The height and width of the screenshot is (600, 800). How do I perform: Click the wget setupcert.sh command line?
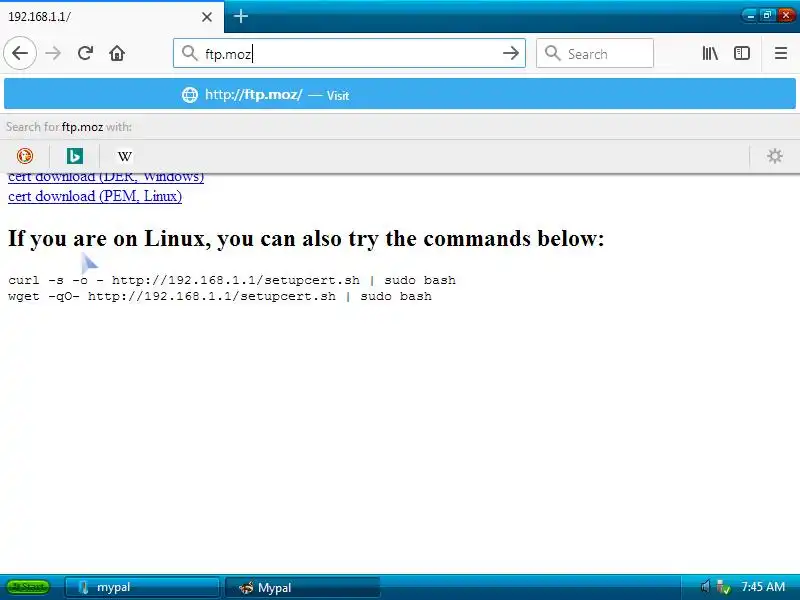[220, 296]
